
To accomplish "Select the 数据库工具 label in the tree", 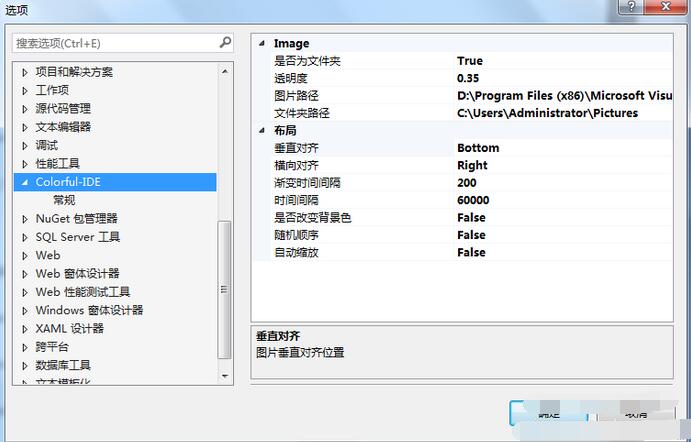I will [63, 365].
